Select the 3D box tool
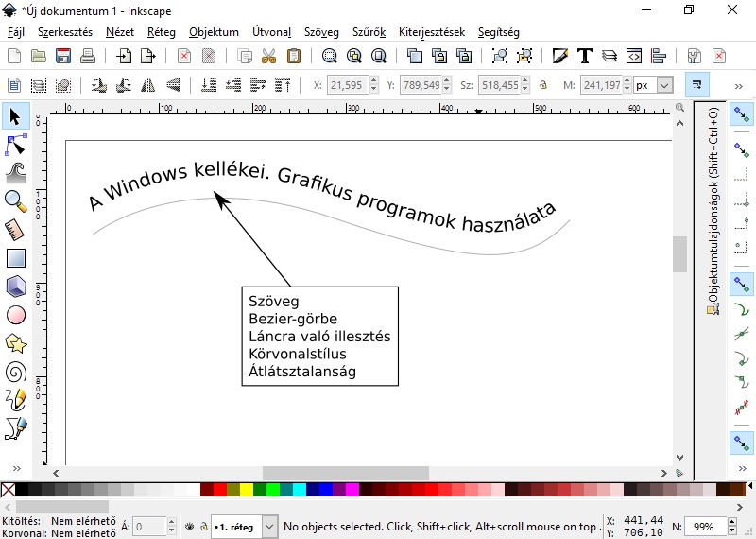Viewport: 756px width, 539px height. tap(15, 287)
